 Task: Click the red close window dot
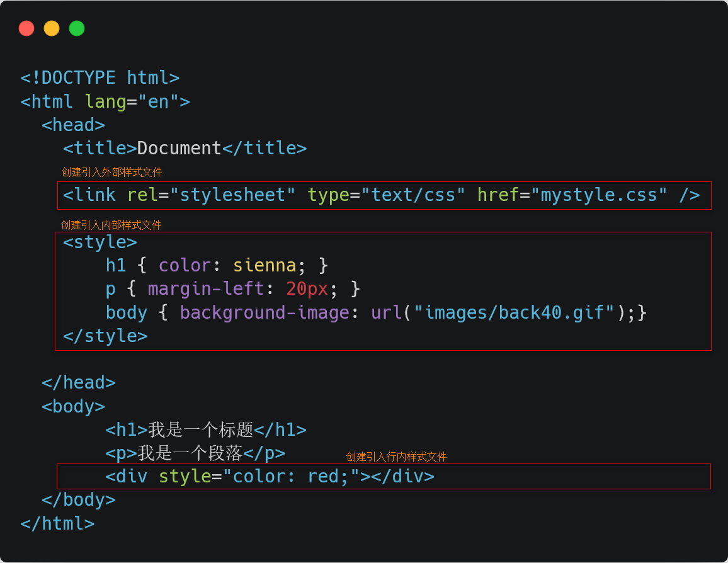point(26,28)
